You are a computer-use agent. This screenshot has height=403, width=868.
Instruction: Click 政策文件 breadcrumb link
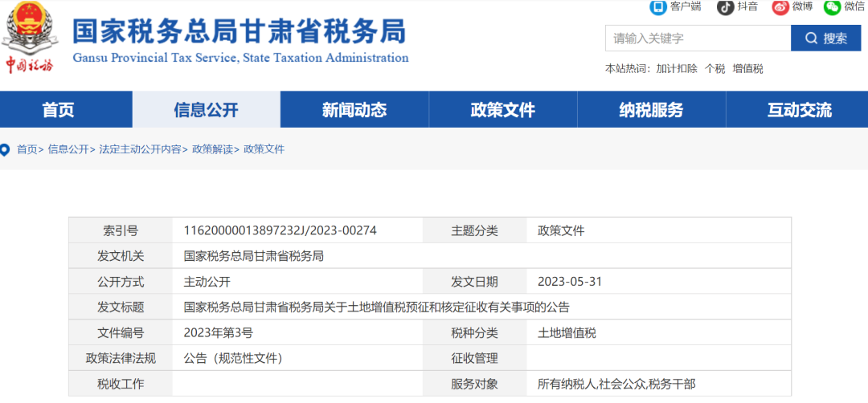pos(264,149)
